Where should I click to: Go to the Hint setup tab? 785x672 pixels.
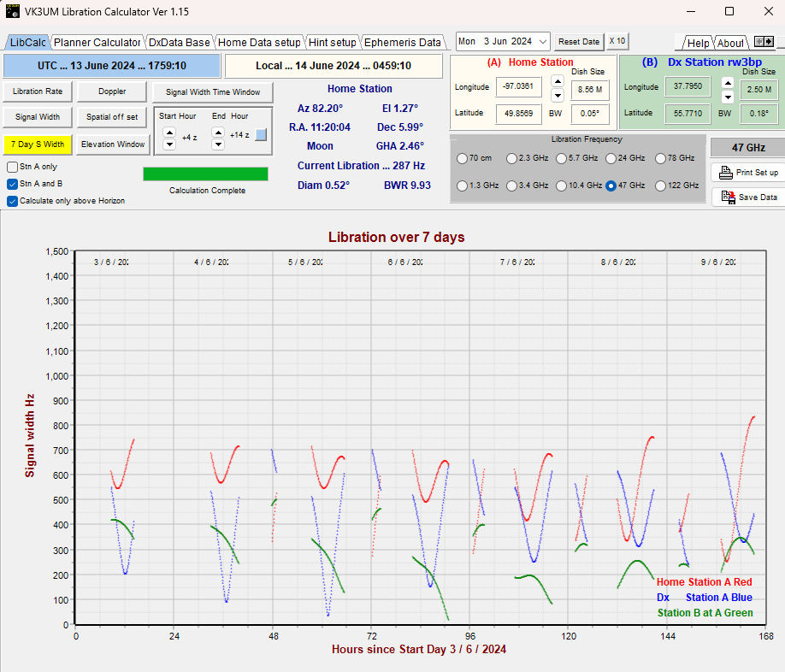pos(332,43)
